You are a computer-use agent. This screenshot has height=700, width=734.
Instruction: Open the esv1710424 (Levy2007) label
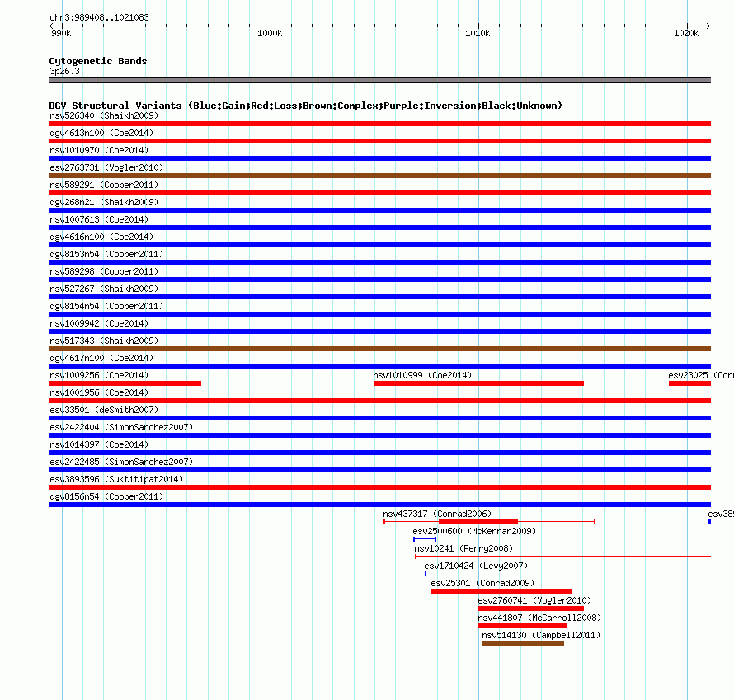[x=476, y=566]
